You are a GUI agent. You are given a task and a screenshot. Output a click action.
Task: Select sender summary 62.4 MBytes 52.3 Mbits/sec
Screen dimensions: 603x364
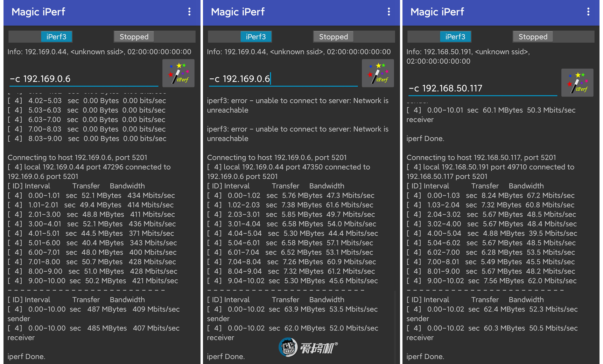pos(492,314)
